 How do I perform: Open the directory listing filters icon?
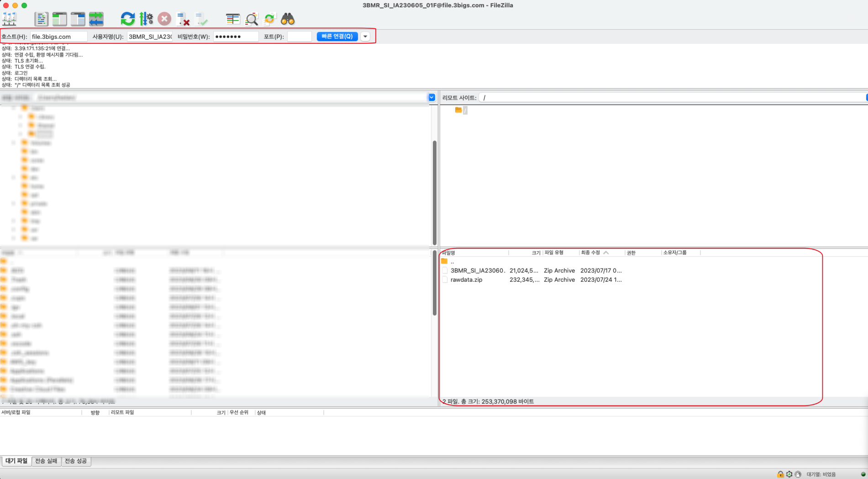point(233,19)
